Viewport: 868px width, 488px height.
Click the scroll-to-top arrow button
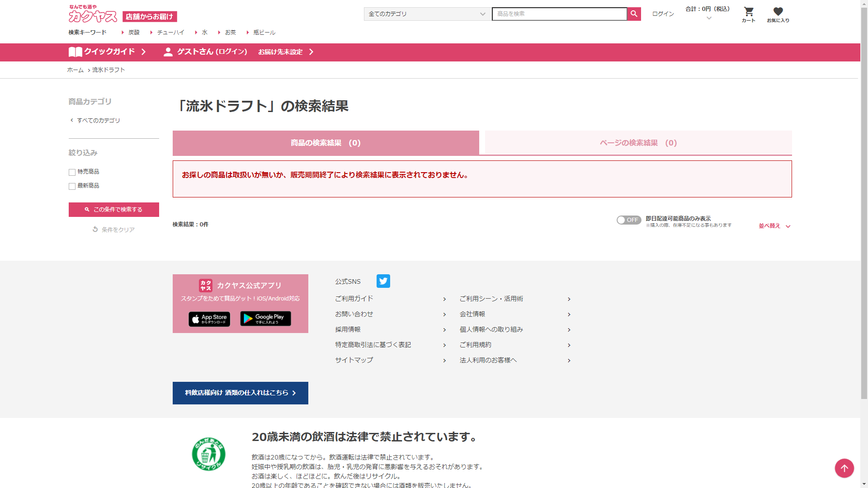pos(844,468)
